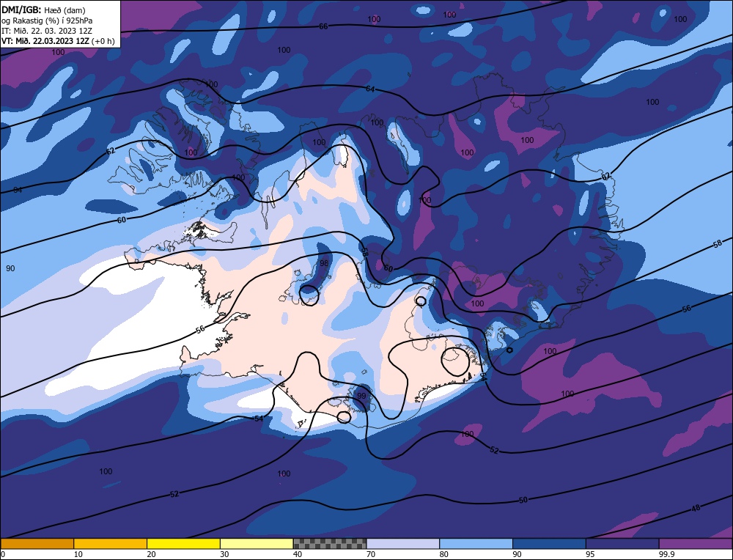Click the title text 'DMI/IGB: Hæð (dam)'
733x560 pixels.
coord(43,10)
